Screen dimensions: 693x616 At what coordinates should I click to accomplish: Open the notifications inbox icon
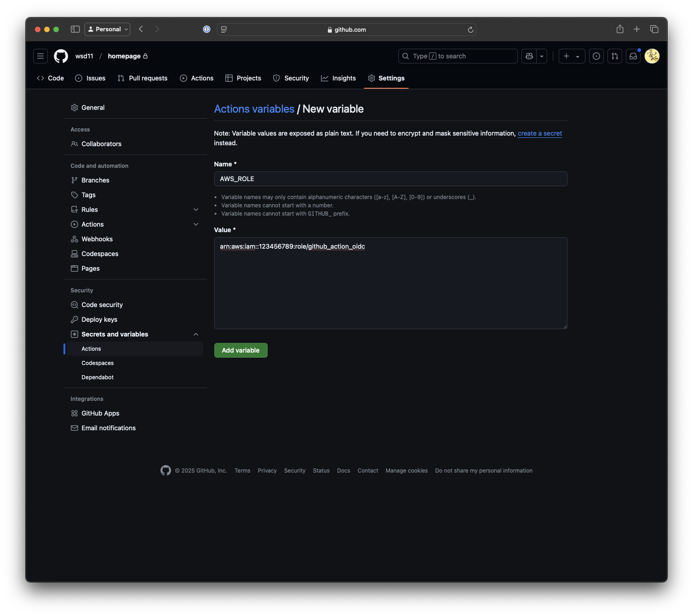[633, 56]
